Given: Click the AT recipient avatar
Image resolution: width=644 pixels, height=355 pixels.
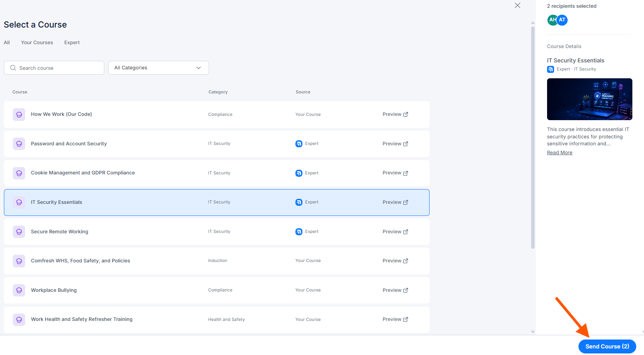Looking at the screenshot, I should pos(562,20).
